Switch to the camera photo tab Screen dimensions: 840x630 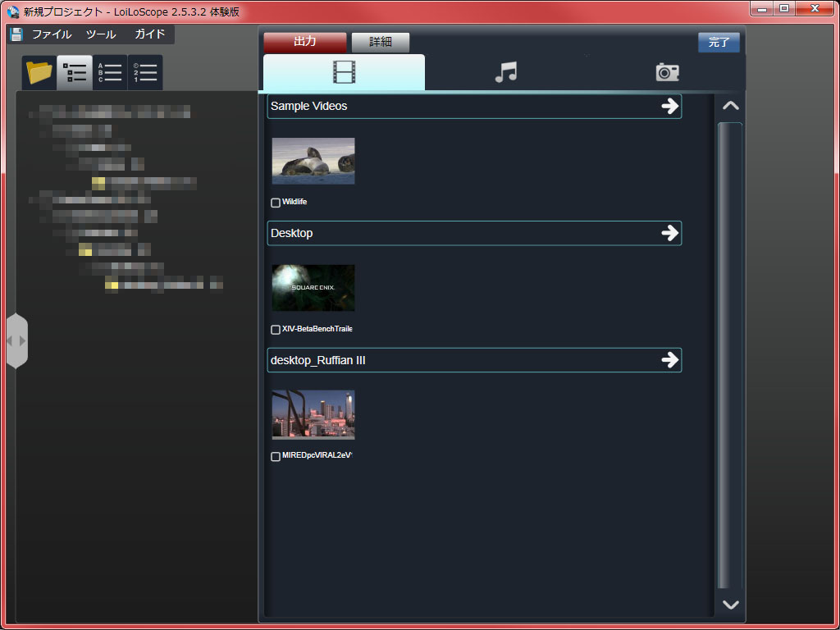667,72
